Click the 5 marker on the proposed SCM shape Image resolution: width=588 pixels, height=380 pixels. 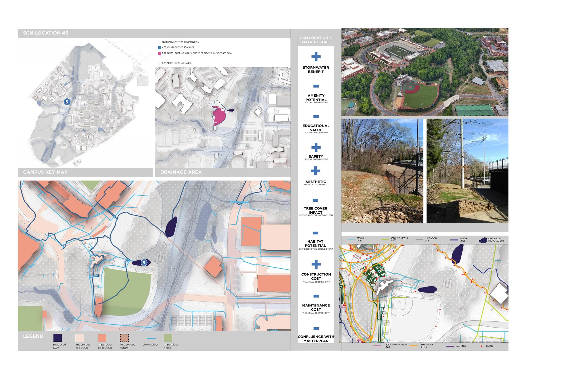144,263
